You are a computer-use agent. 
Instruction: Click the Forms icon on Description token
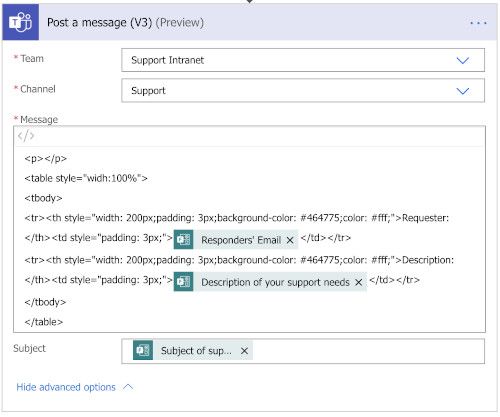pyautogui.click(x=183, y=282)
